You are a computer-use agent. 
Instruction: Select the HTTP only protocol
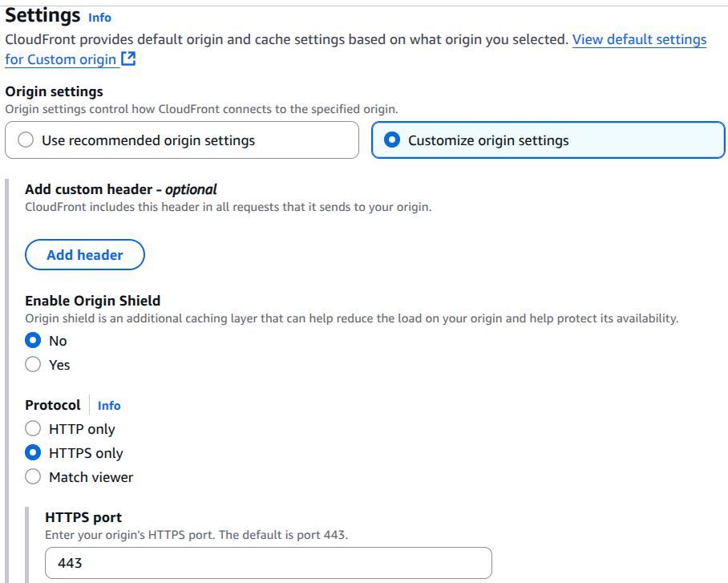coord(33,429)
